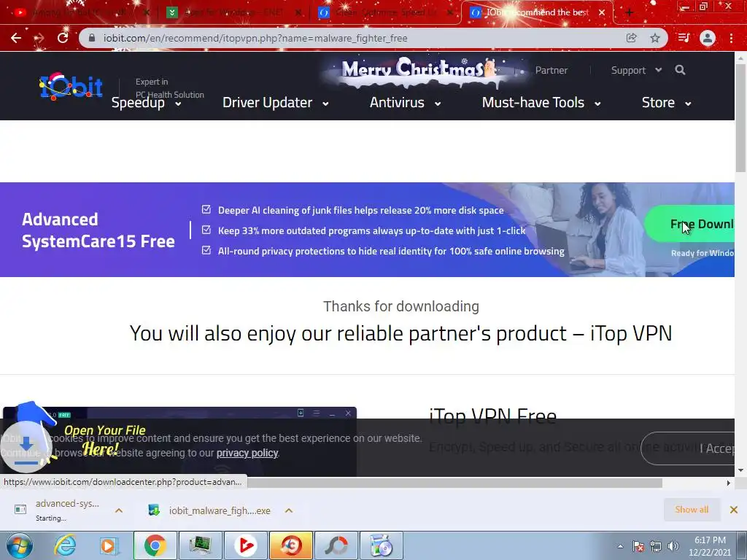The image size is (747, 560).
Task: Open the privacy policy link
Action: click(x=247, y=453)
